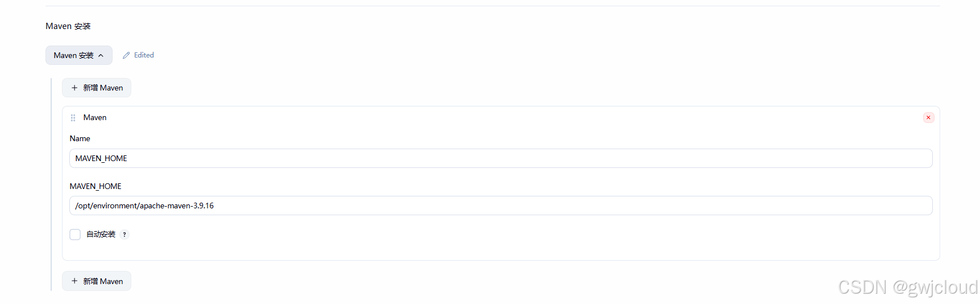Click the Maven entry title label

point(95,117)
